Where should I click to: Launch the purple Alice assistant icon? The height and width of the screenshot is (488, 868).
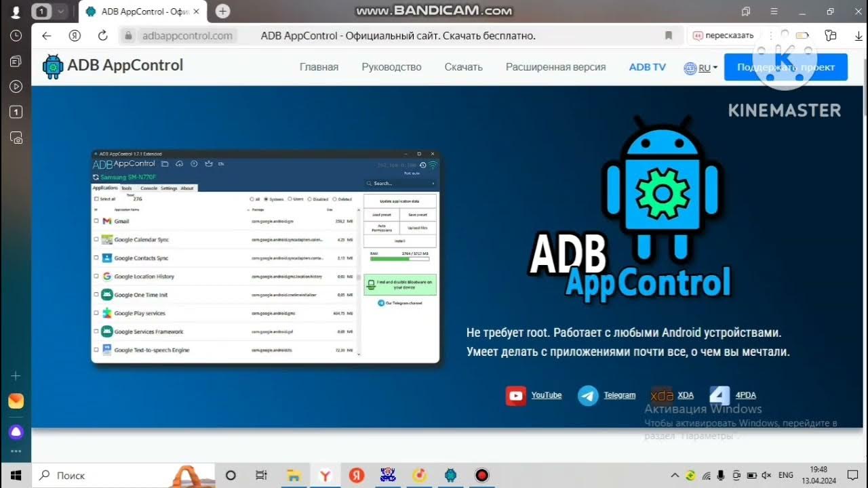point(16,432)
